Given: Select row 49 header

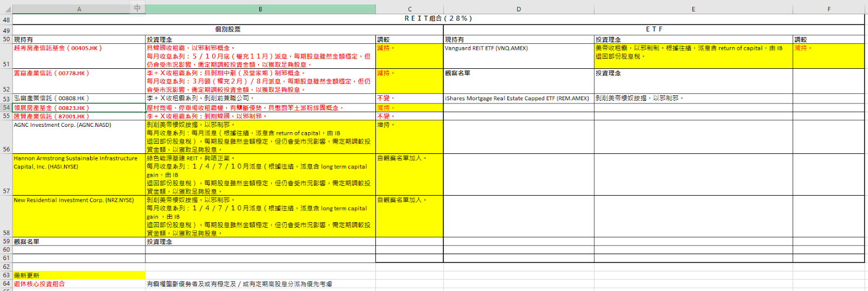Looking at the screenshot, I should [x=6, y=30].
